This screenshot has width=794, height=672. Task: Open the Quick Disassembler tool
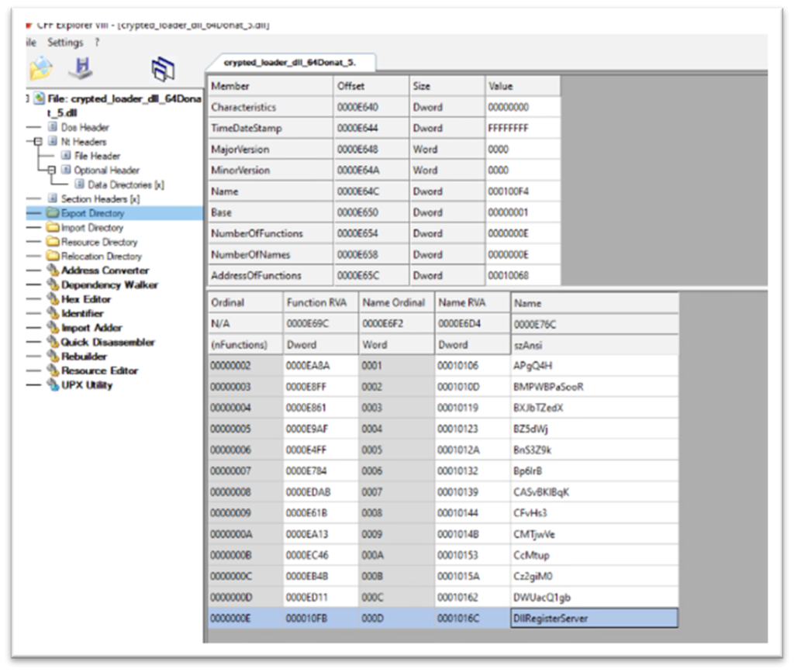(x=108, y=342)
